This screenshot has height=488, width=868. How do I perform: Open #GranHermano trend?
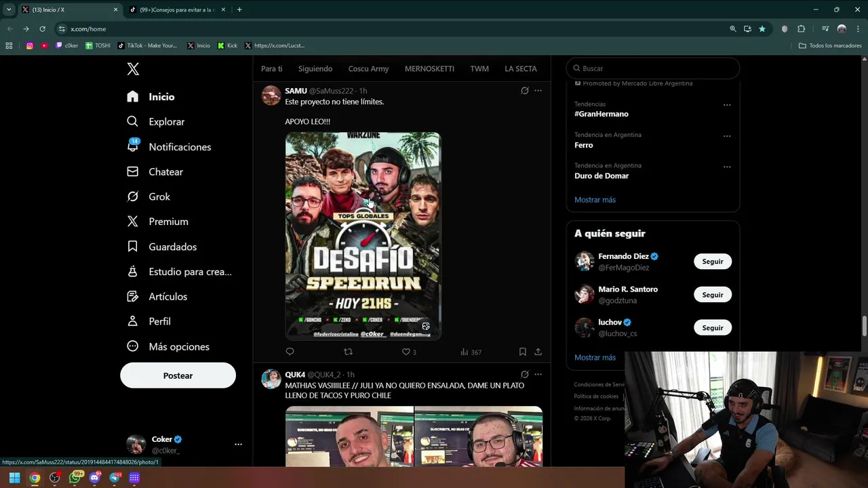click(x=601, y=114)
